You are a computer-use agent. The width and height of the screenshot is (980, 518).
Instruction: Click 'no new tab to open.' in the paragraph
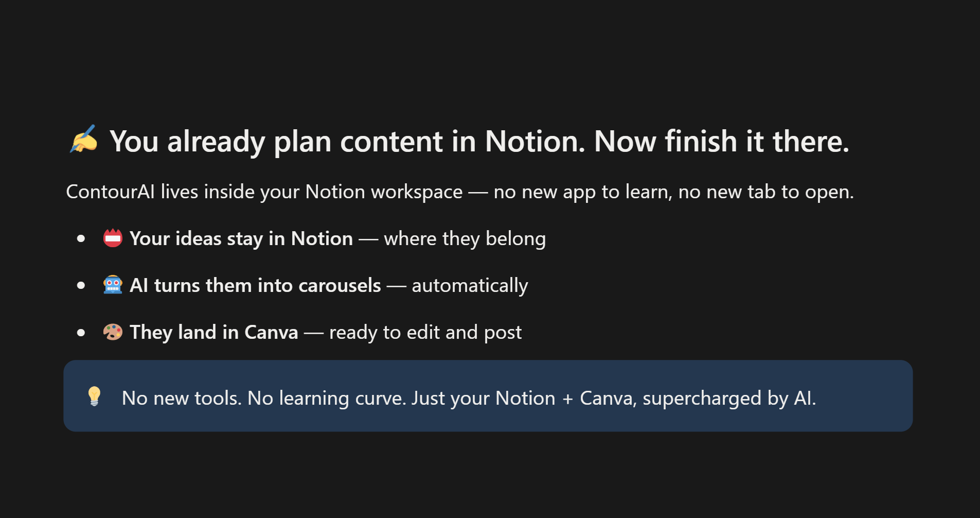tap(766, 192)
